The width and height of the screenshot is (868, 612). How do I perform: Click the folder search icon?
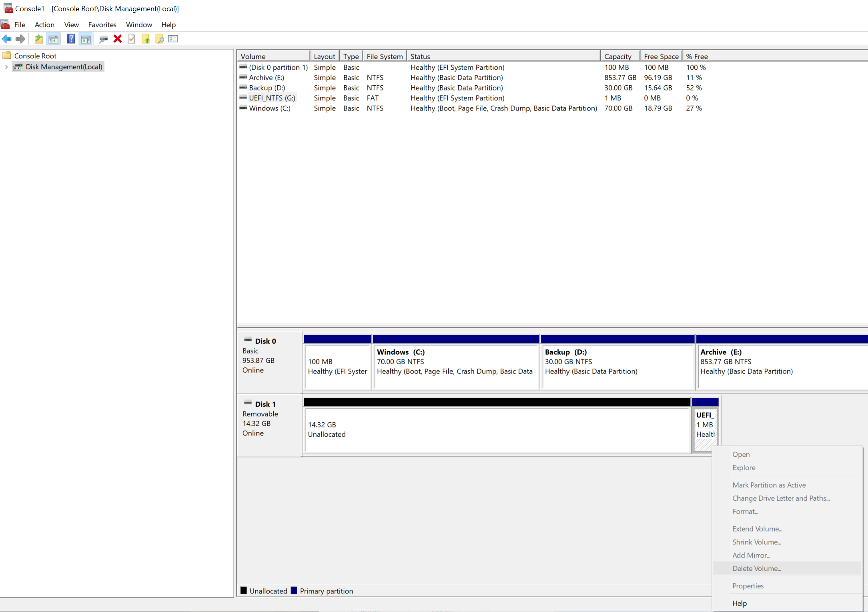pos(159,38)
